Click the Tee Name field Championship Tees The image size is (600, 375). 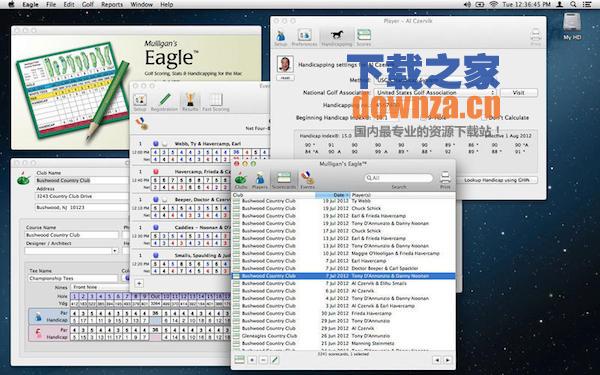pos(73,278)
